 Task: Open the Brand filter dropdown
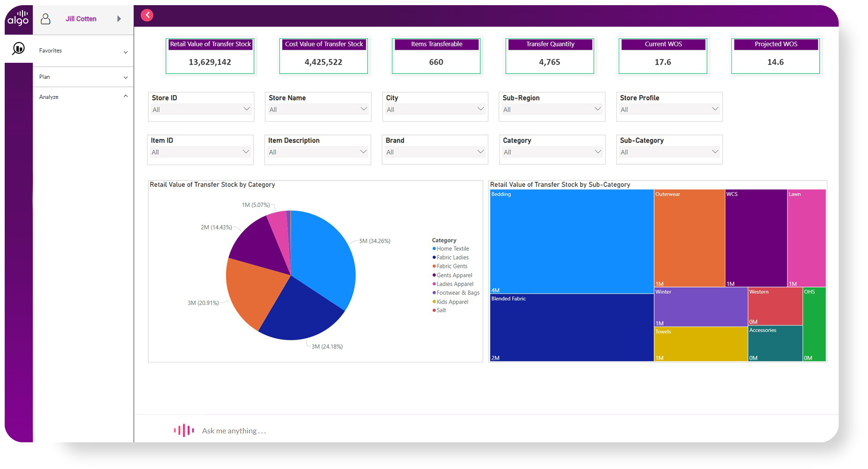[x=435, y=152]
